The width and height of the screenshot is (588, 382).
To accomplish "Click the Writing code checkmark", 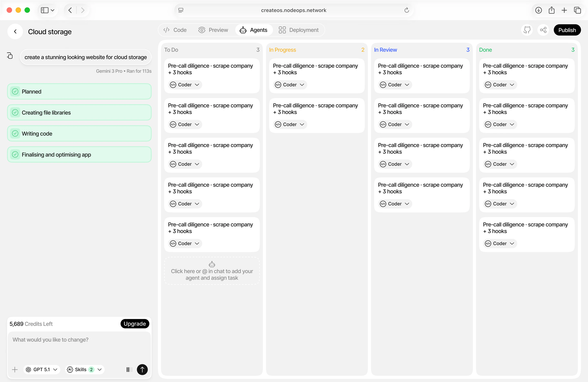I will tap(15, 134).
